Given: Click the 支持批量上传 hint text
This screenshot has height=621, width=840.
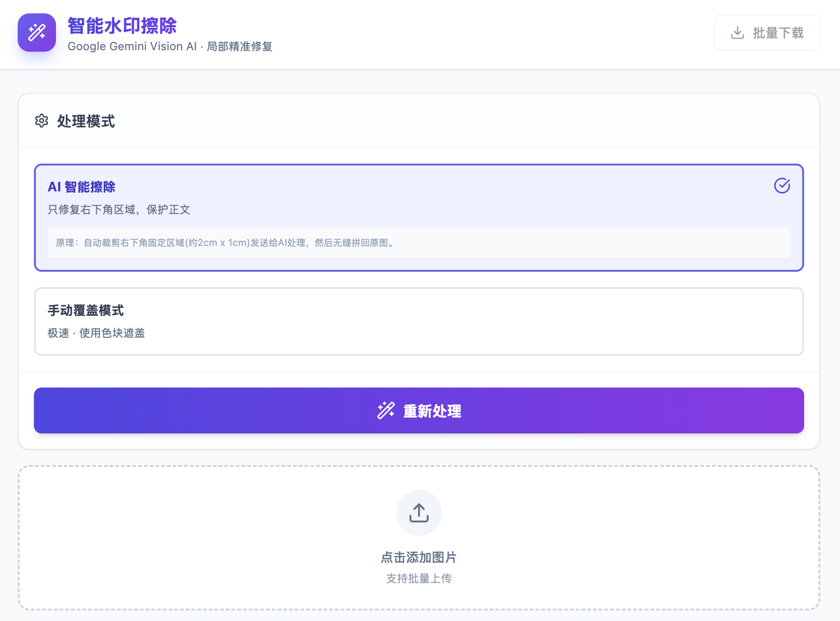Looking at the screenshot, I should [x=419, y=578].
